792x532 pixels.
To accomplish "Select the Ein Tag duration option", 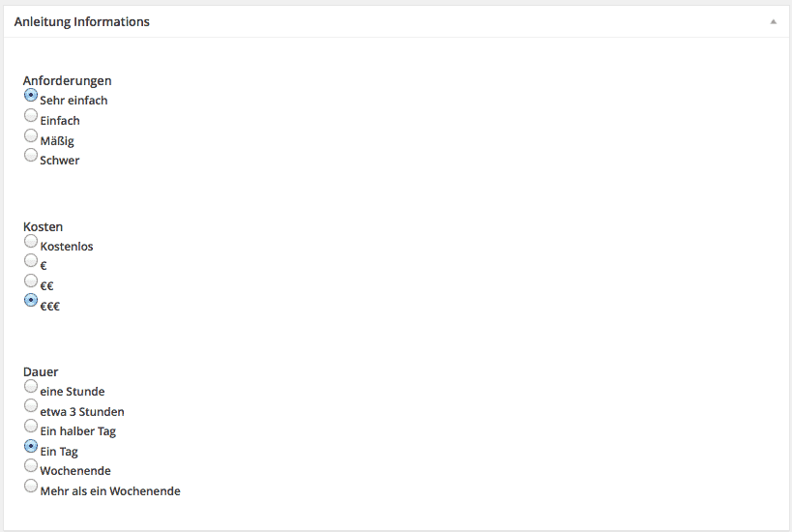I will (x=31, y=447).
